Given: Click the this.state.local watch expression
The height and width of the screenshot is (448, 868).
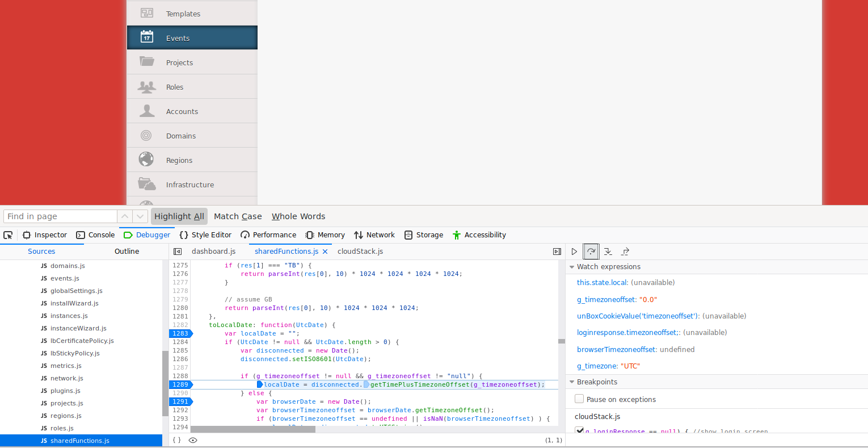Looking at the screenshot, I should 626,282.
